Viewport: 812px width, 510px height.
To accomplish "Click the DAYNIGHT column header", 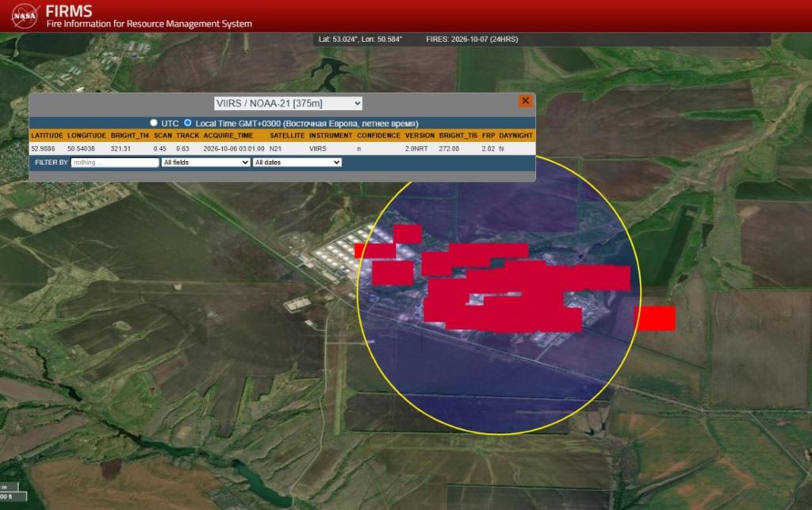I will point(515,136).
